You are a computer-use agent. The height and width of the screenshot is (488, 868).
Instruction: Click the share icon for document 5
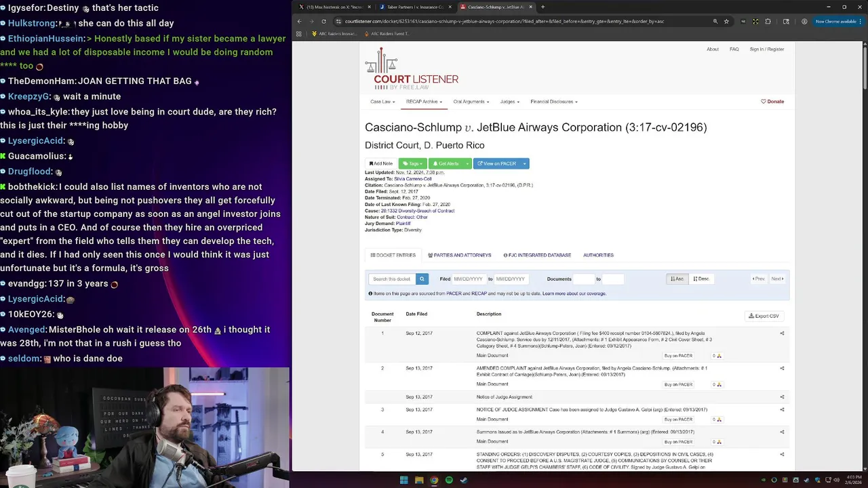782,454
